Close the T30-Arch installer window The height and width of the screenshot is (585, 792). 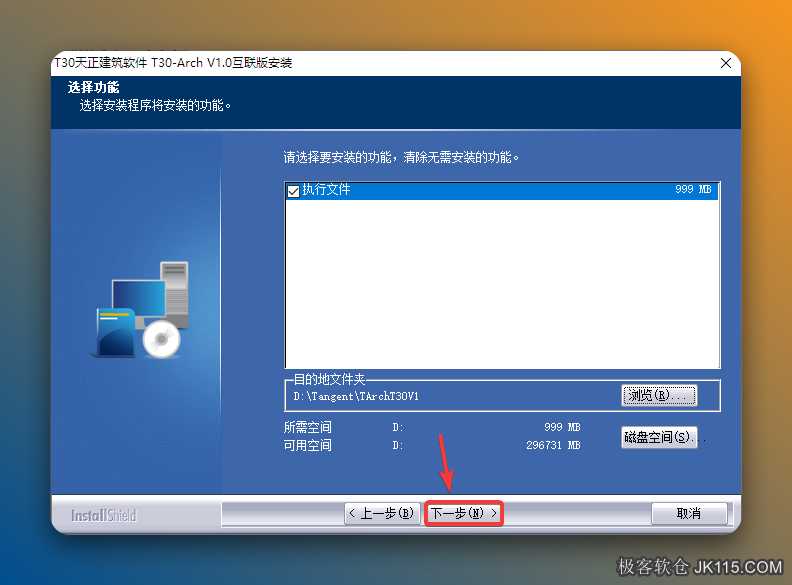point(725,63)
